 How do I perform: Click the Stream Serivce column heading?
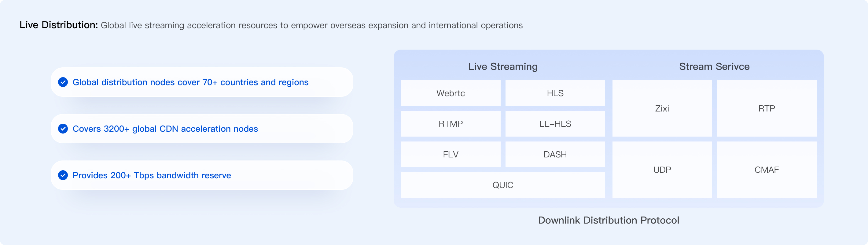pos(714,66)
